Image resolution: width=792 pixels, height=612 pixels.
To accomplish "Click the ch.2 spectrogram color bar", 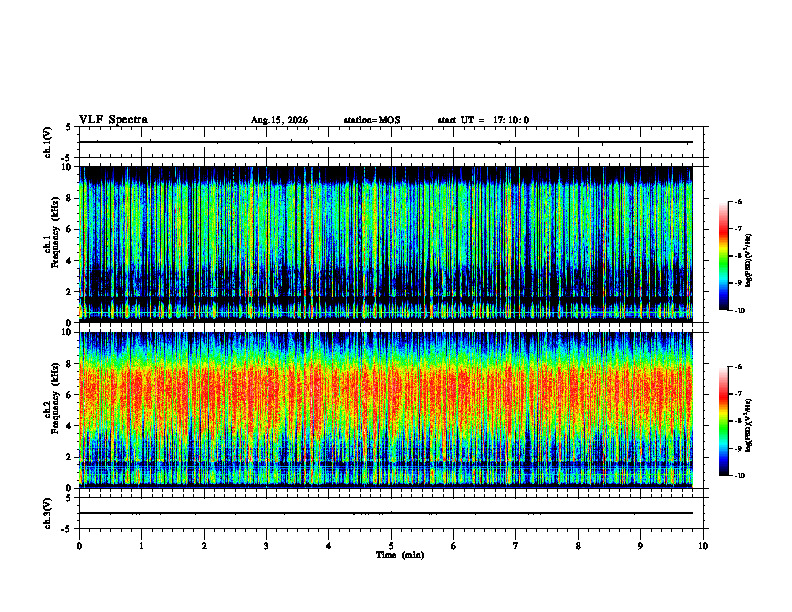I will point(723,421).
